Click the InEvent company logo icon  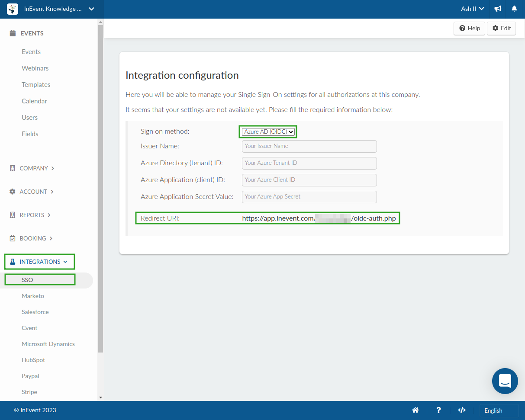tap(13, 9)
